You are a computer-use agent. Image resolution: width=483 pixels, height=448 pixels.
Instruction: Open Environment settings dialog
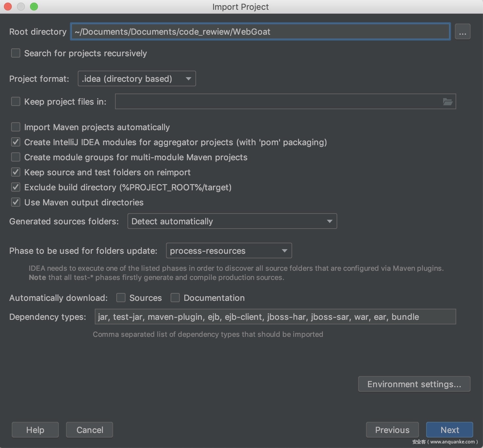pyautogui.click(x=414, y=384)
